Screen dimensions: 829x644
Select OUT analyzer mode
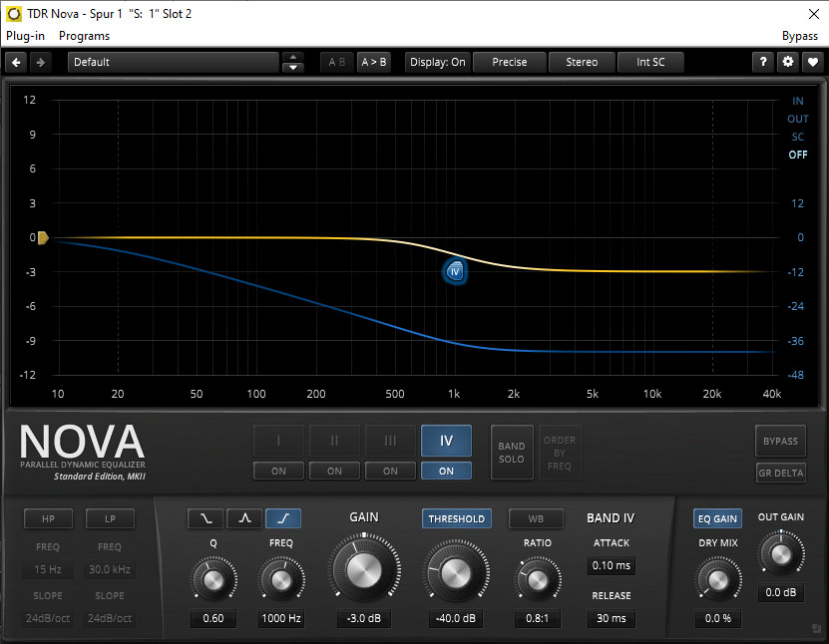[797, 119]
